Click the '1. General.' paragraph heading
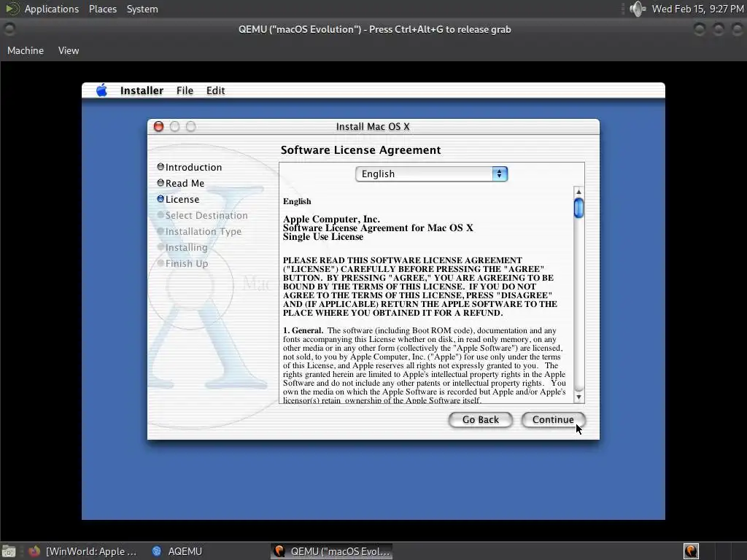Viewport: 747px width, 560px height. coord(303,330)
